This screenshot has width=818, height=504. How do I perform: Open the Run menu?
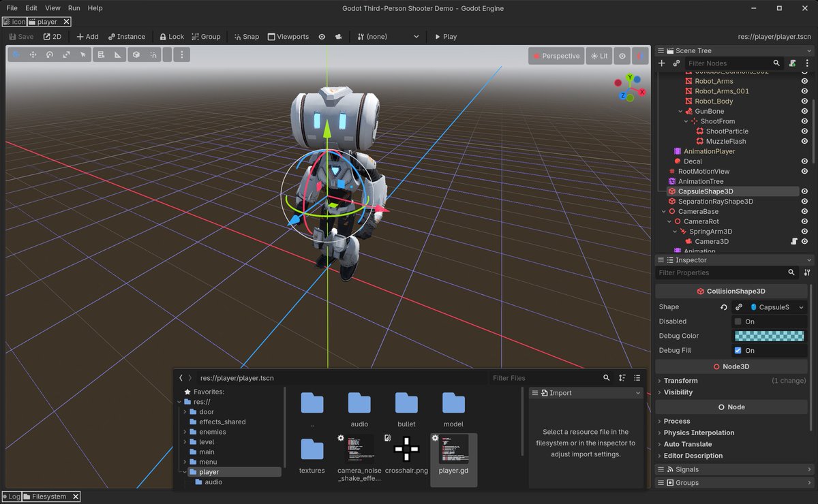(74, 8)
